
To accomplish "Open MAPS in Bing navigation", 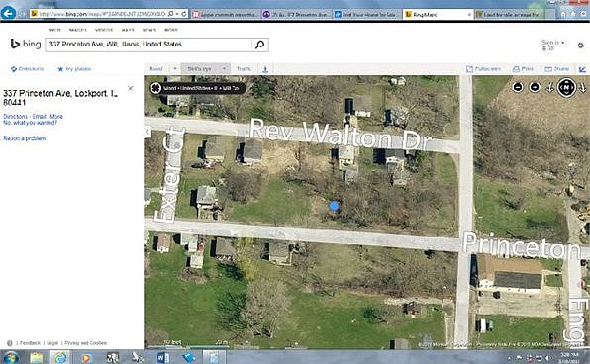I will coord(128,30).
